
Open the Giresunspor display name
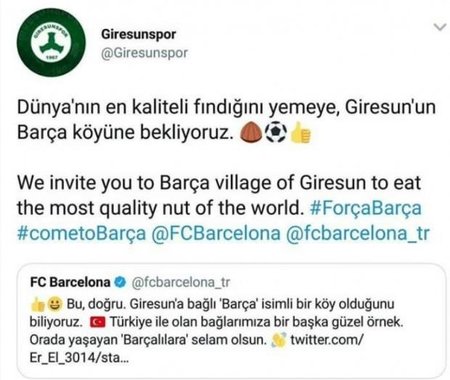[138, 34]
